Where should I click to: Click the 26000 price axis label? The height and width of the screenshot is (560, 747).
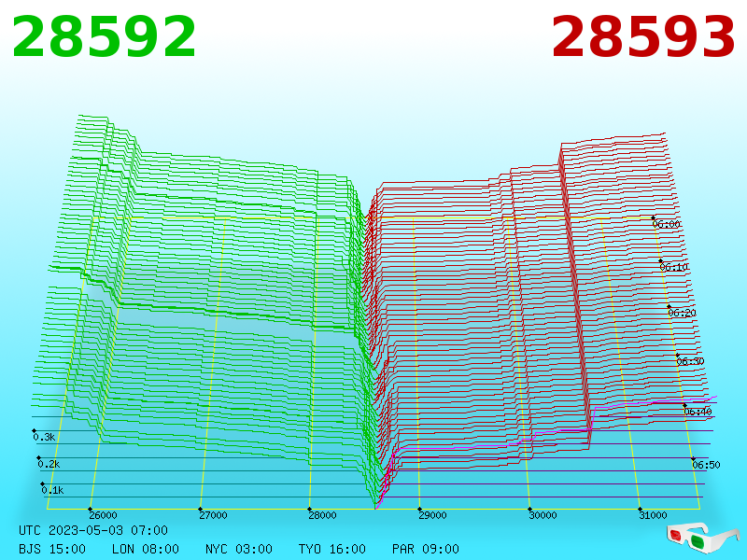[x=103, y=515]
